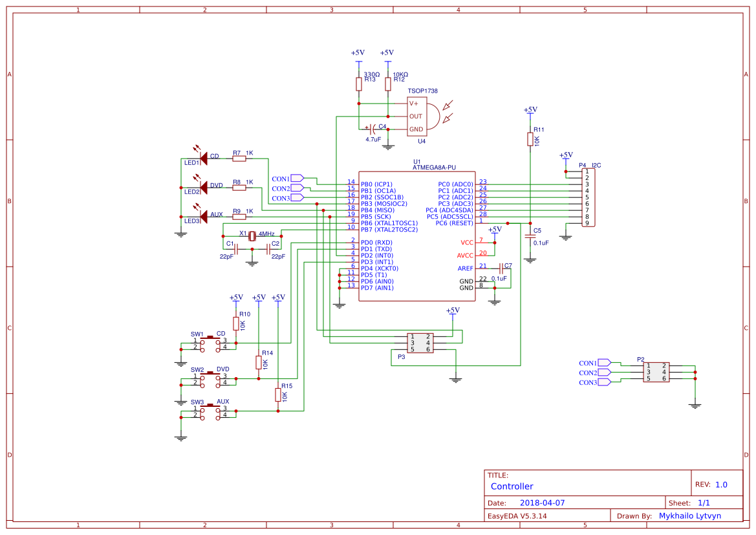
Task: Select the TSOP1738 IR receiver symbol
Action: (418, 116)
